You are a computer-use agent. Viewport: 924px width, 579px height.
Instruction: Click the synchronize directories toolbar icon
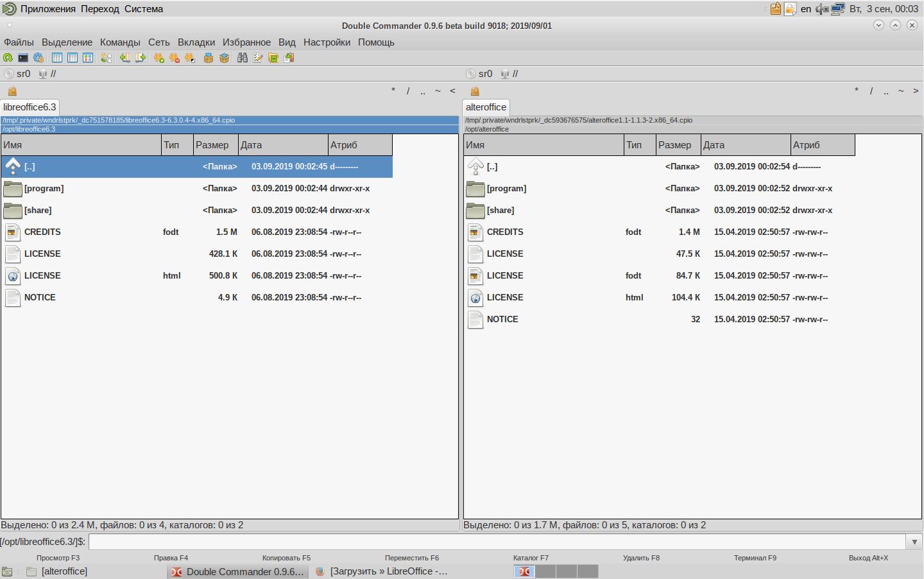[x=273, y=58]
